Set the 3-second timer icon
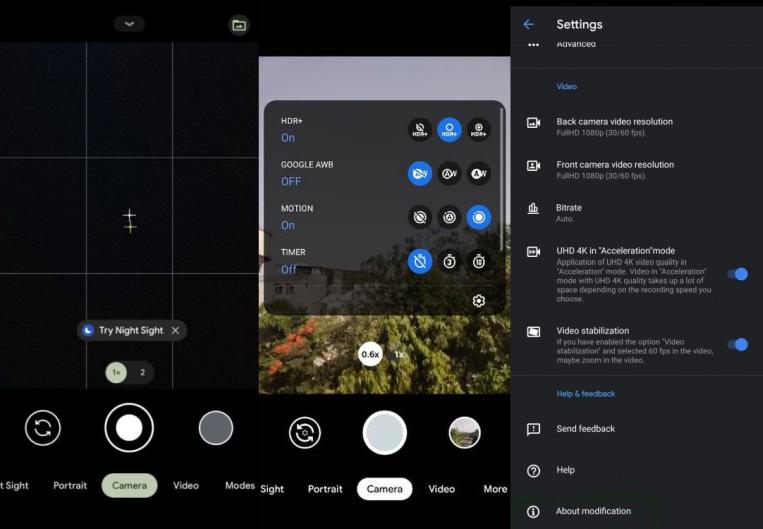The image size is (763, 529). tap(449, 261)
